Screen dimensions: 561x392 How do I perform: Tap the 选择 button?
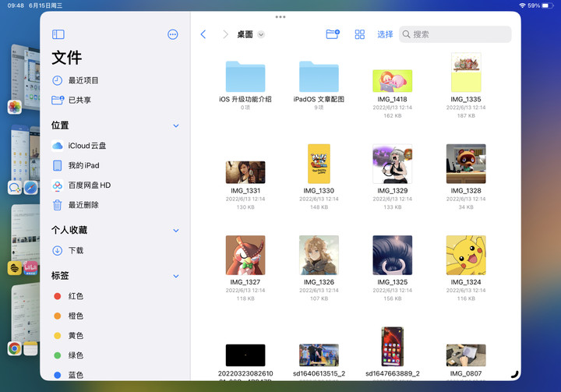click(x=385, y=34)
